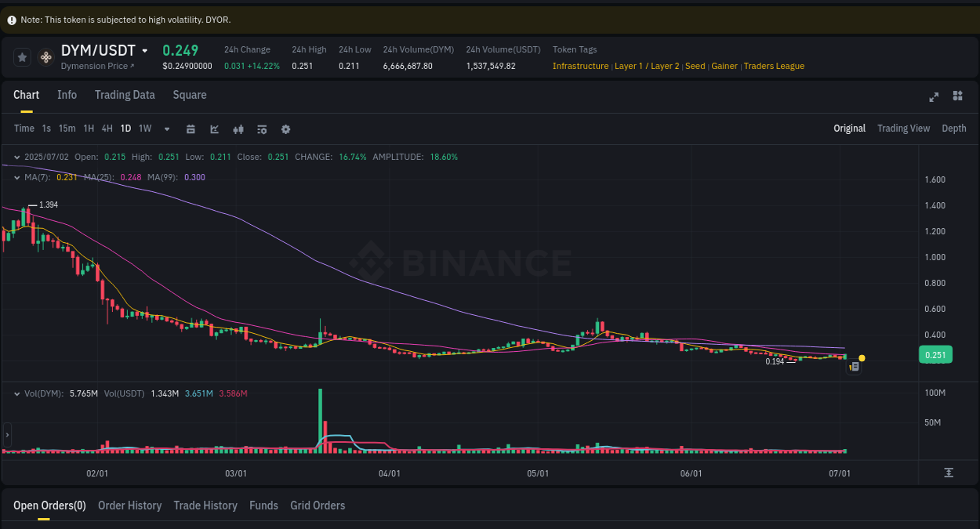The image size is (980, 529).
Task: Collapse the OHLC info row
Action: tap(16, 157)
